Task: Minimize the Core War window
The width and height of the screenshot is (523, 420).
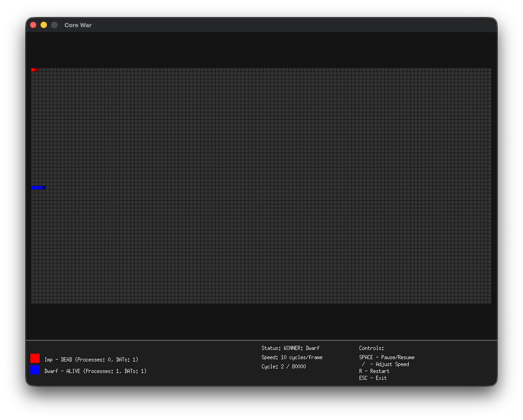Action: 44,25
